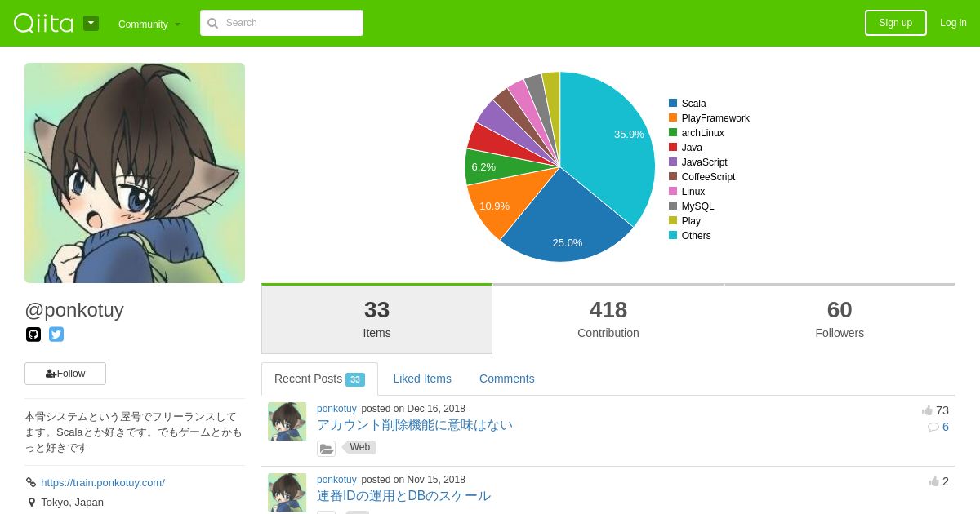The height and width of the screenshot is (514, 980).
Task: Switch to the Comments tab
Action: click(507, 379)
